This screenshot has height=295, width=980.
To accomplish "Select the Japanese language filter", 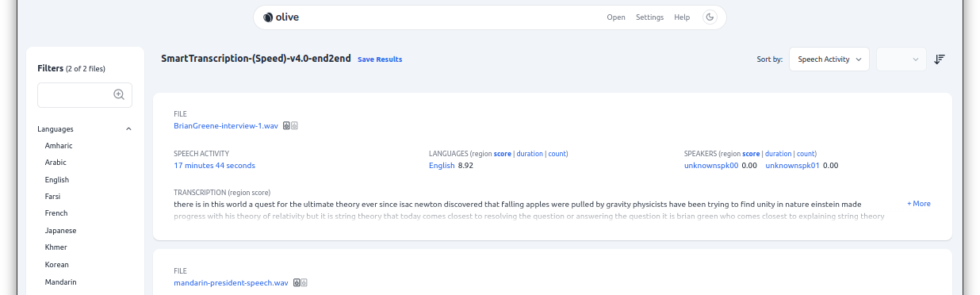I will pyautogui.click(x=61, y=230).
